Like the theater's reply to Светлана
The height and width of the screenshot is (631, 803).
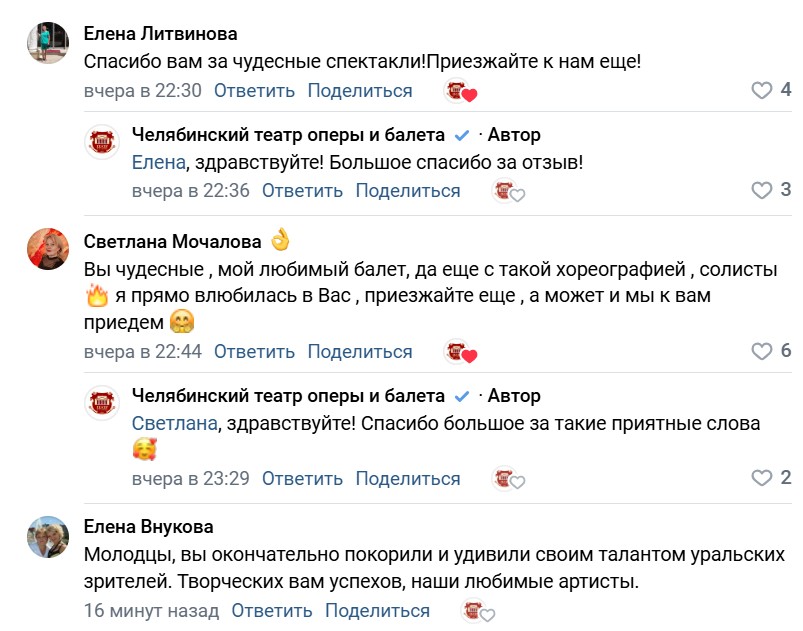tap(762, 478)
